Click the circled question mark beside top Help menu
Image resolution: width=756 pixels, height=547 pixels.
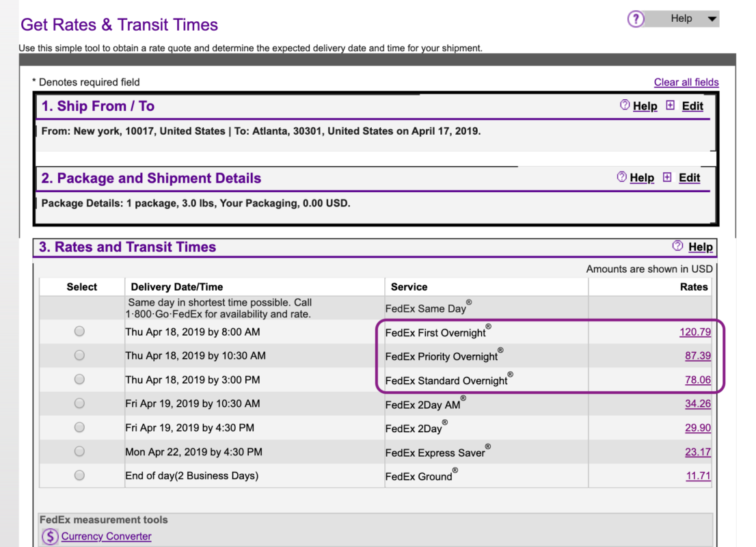[x=635, y=18]
